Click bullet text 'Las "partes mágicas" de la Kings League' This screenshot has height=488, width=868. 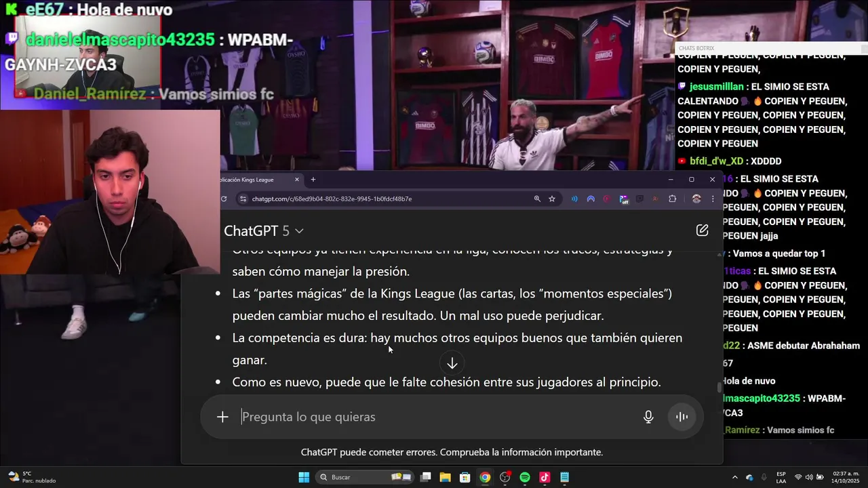point(344,294)
